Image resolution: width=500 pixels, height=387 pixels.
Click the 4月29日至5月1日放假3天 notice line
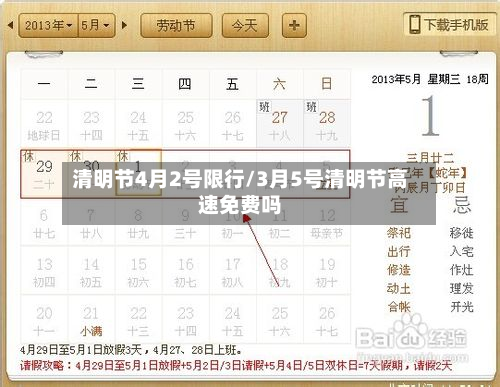[x=131, y=350]
